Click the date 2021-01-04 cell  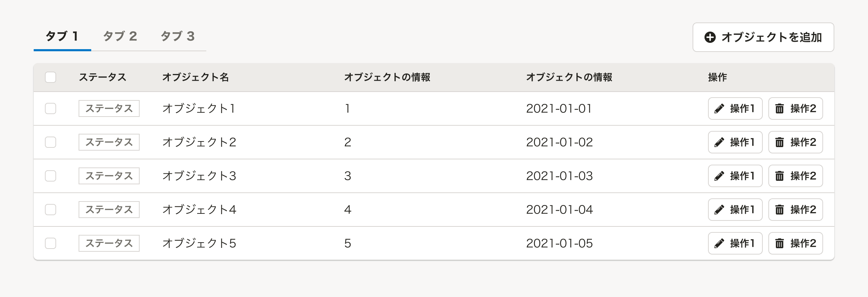pyautogui.click(x=559, y=210)
